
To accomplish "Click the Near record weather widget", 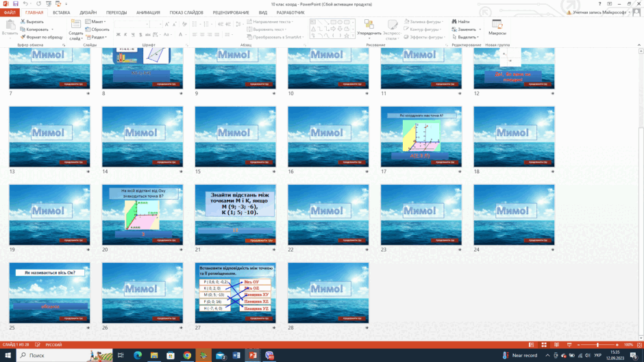I will (521, 355).
